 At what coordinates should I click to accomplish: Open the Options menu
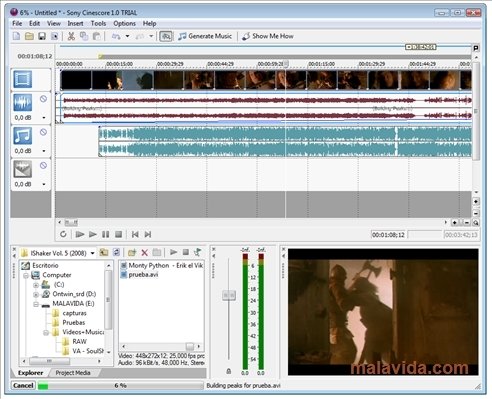[124, 23]
